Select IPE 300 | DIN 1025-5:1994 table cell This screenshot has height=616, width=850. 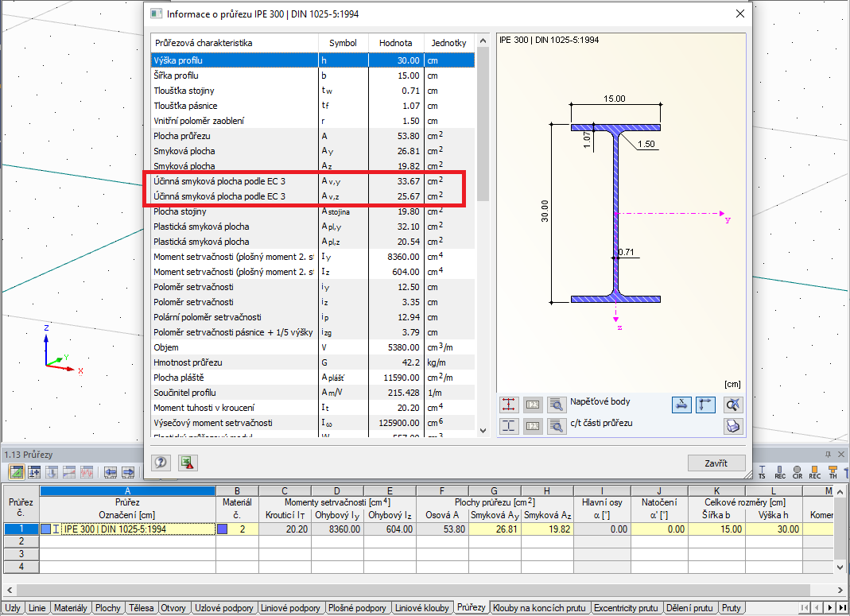click(x=127, y=529)
